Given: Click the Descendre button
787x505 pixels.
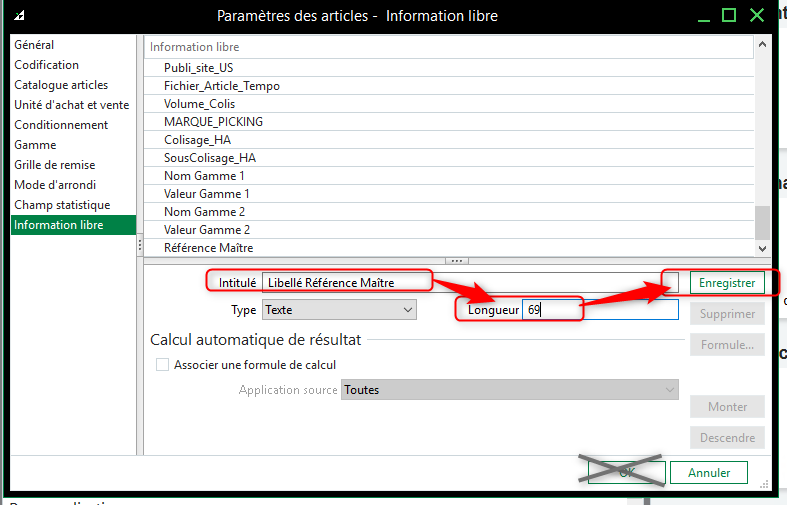Looking at the screenshot, I should click(727, 438).
